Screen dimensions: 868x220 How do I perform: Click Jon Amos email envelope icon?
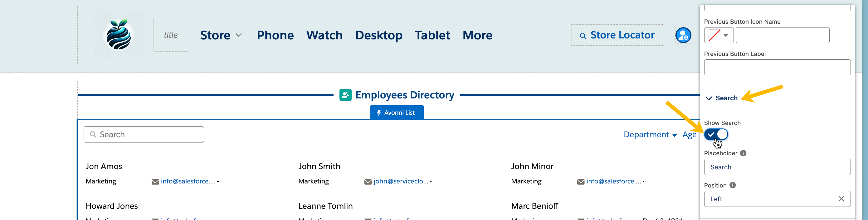click(x=155, y=182)
